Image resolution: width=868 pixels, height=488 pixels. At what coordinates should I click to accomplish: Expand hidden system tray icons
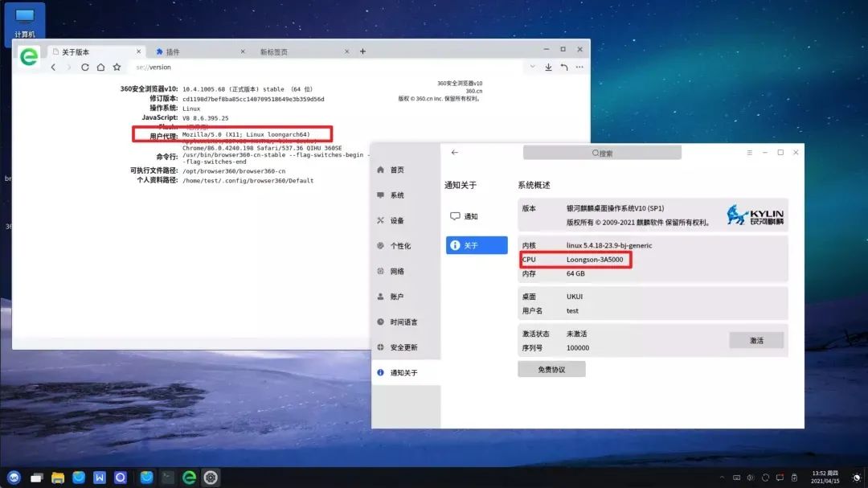point(722,478)
